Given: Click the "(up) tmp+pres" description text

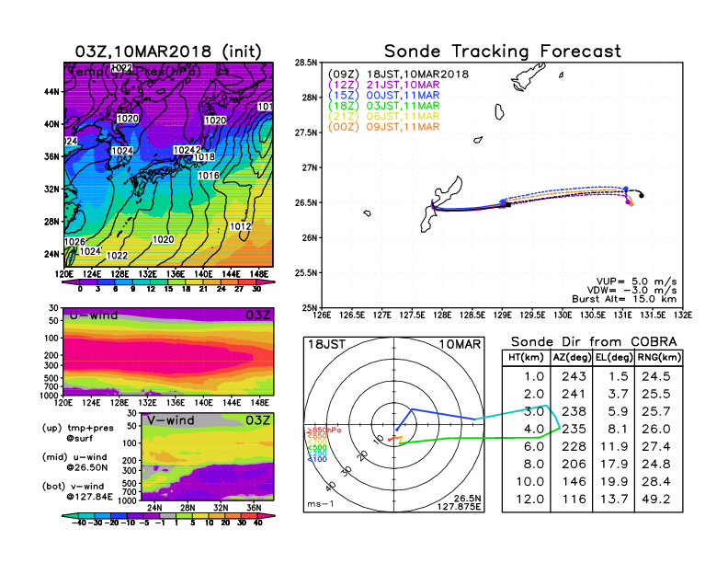Looking at the screenshot, I should click(x=77, y=428).
